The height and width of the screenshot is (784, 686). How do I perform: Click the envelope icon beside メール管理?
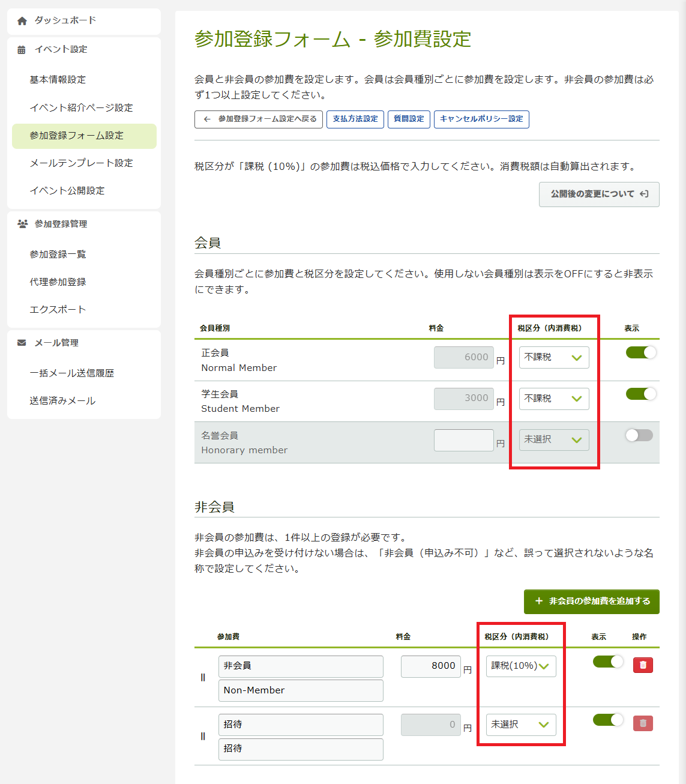[x=22, y=343]
